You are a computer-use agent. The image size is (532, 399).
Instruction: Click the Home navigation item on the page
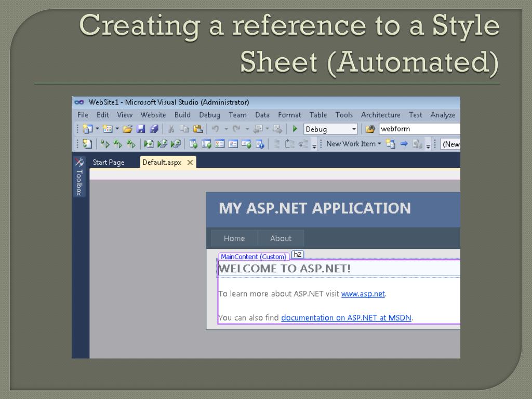tap(234, 238)
